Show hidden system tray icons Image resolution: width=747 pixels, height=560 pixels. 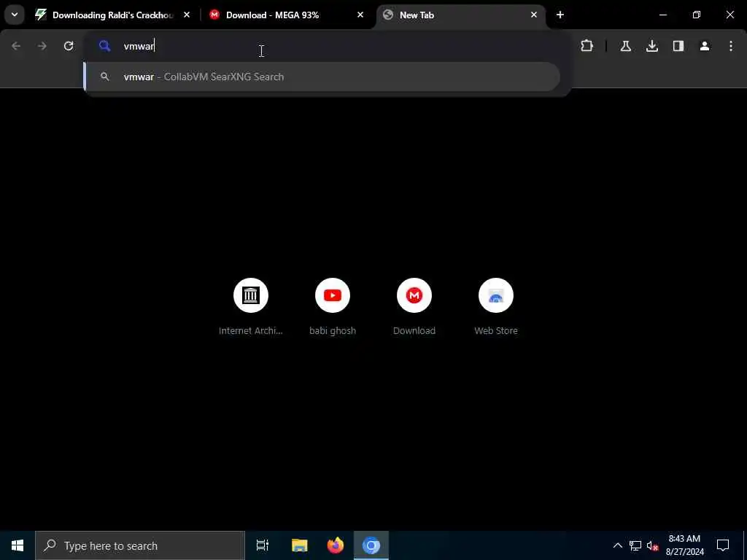click(617, 545)
